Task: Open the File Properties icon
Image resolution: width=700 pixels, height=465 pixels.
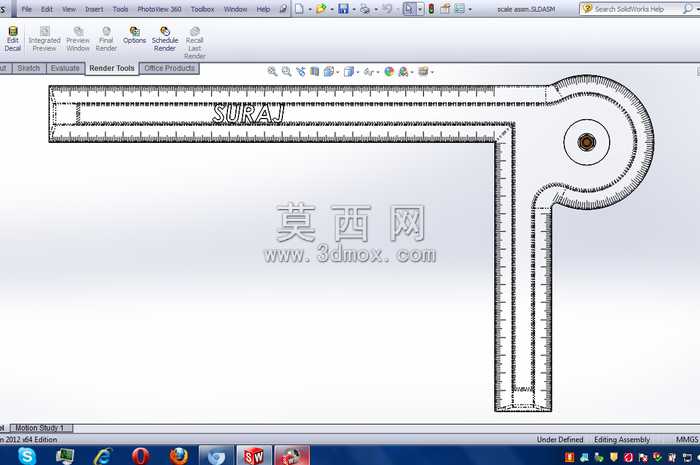Action: click(445, 8)
